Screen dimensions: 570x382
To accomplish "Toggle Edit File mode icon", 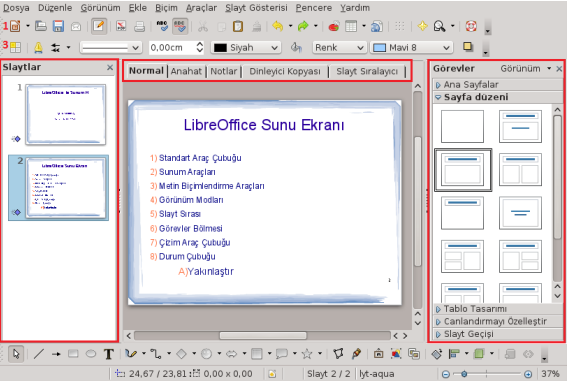I will [99, 26].
